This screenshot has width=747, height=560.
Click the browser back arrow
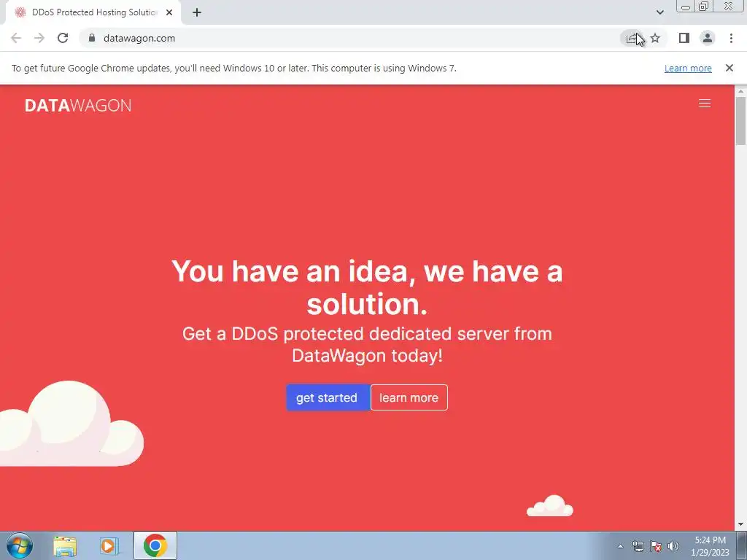16,38
